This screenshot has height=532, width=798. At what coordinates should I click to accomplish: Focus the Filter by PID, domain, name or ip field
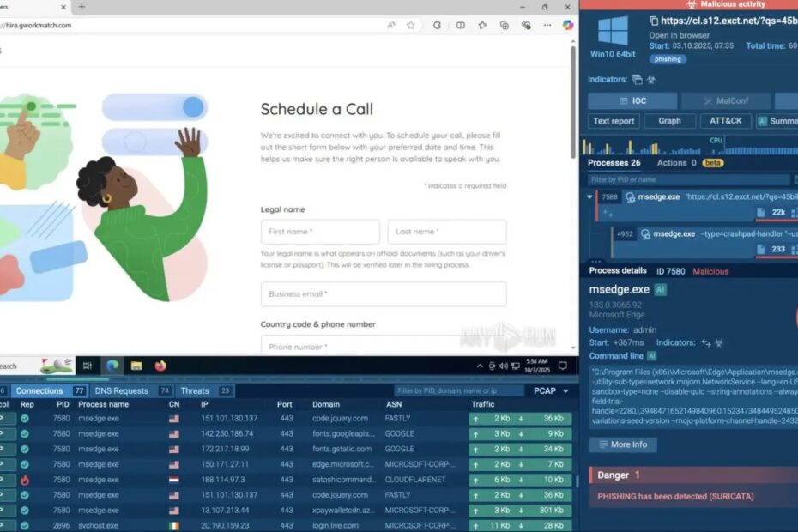click(x=459, y=391)
